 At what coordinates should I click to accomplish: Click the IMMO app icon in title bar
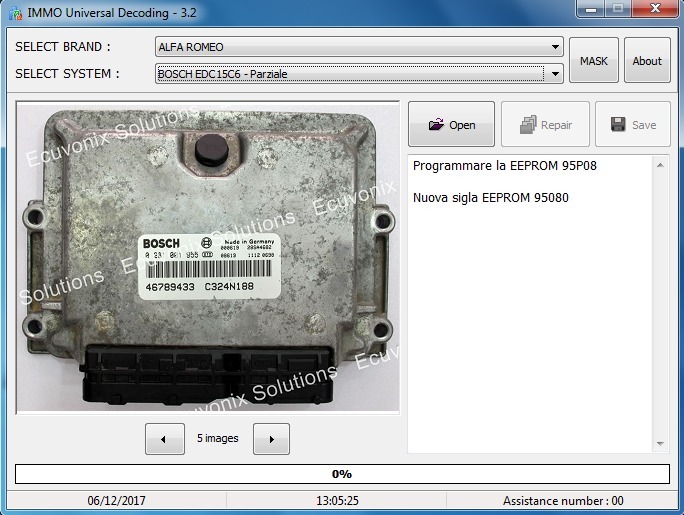[15, 13]
